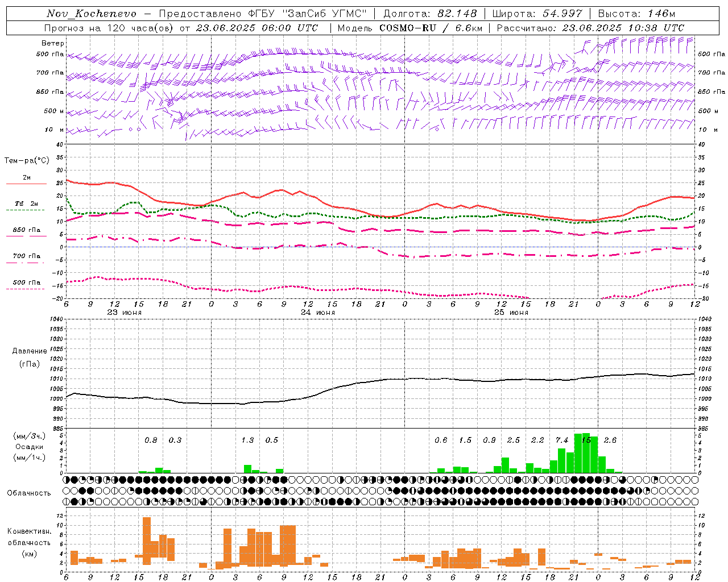728x582 pixels.
Task: Click the 'Прогноз на 120 часа(ов)' text
Action: (110, 28)
